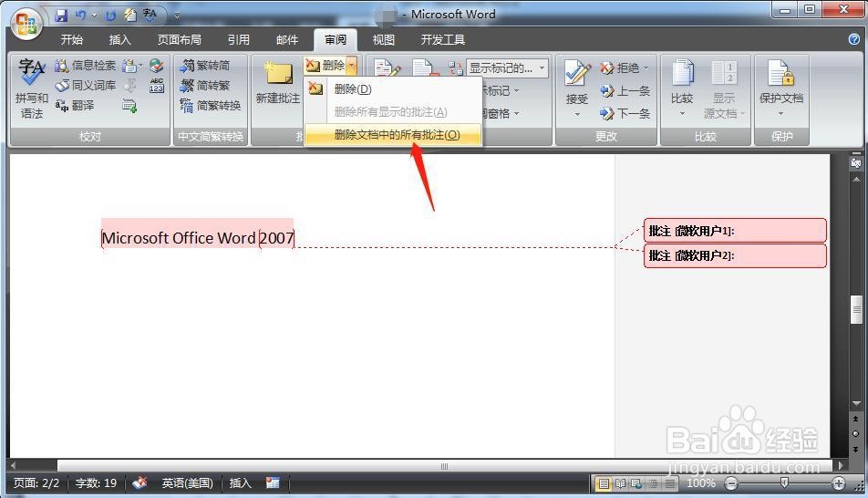Click the horizontal scrollbar thumb
Image resolution: width=868 pixels, height=498 pixels.
point(444,466)
